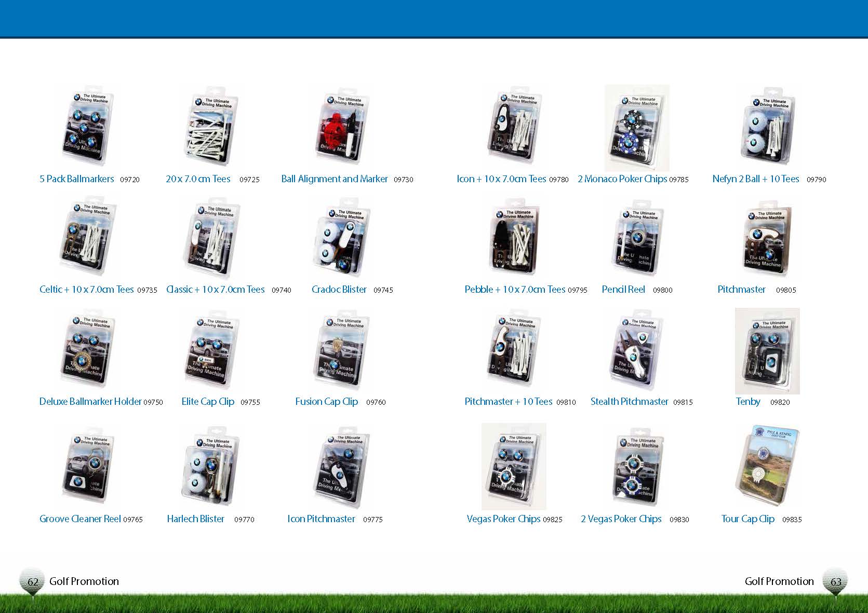Image resolution: width=868 pixels, height=613 pixels.
Task: Click the Stealth Pitchmaster package image
Action: coord(637,351)
